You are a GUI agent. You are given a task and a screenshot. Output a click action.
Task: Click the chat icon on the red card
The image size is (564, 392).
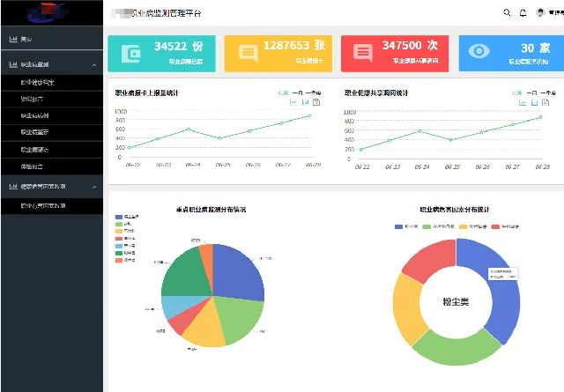pyautogui.click(x=362, y=52)
